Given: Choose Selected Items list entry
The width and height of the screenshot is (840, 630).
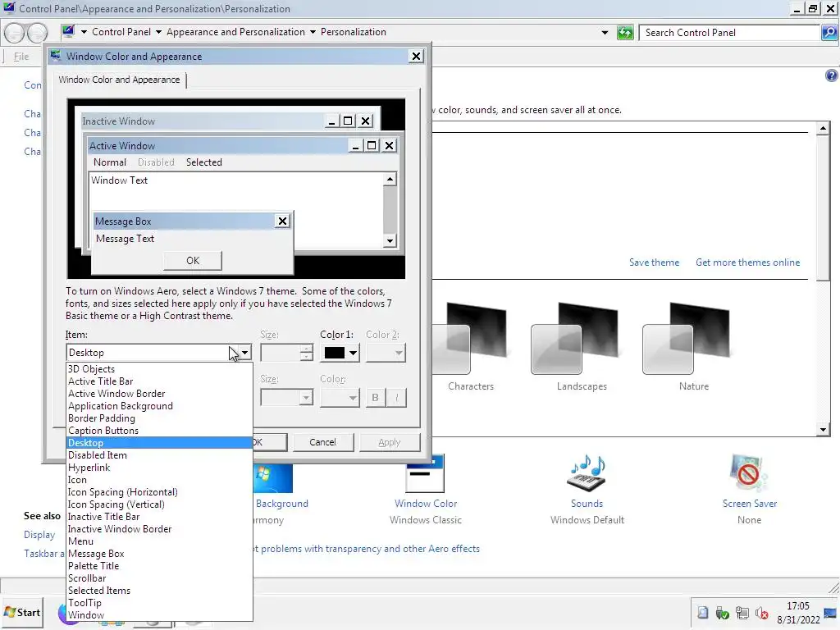Looking at the screenshot, I should point(159,591).
